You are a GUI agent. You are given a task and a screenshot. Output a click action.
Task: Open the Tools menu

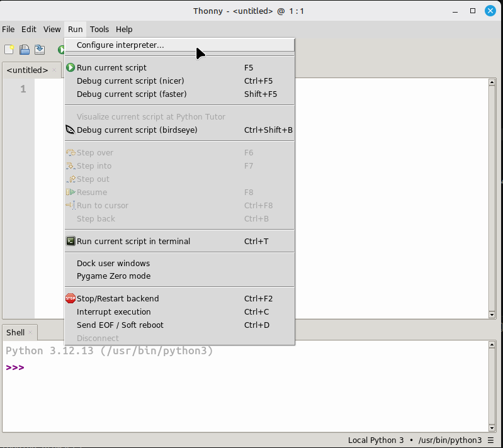pos(99,29)
